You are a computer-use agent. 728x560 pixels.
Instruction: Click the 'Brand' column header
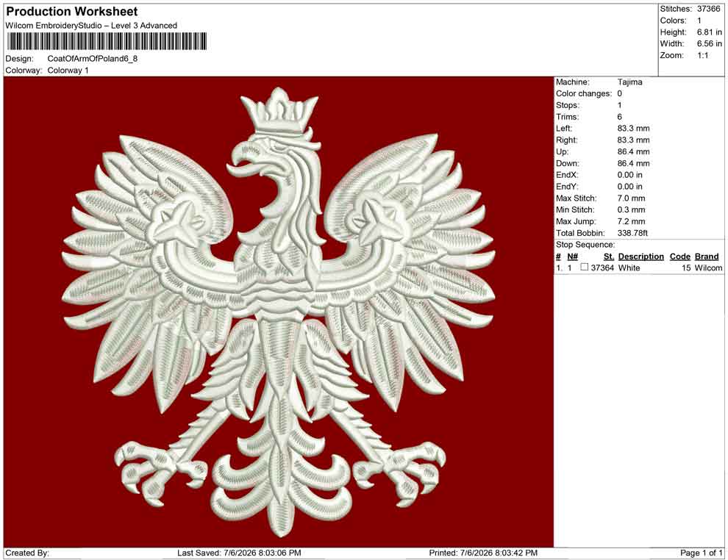click(x=707, y=256)
